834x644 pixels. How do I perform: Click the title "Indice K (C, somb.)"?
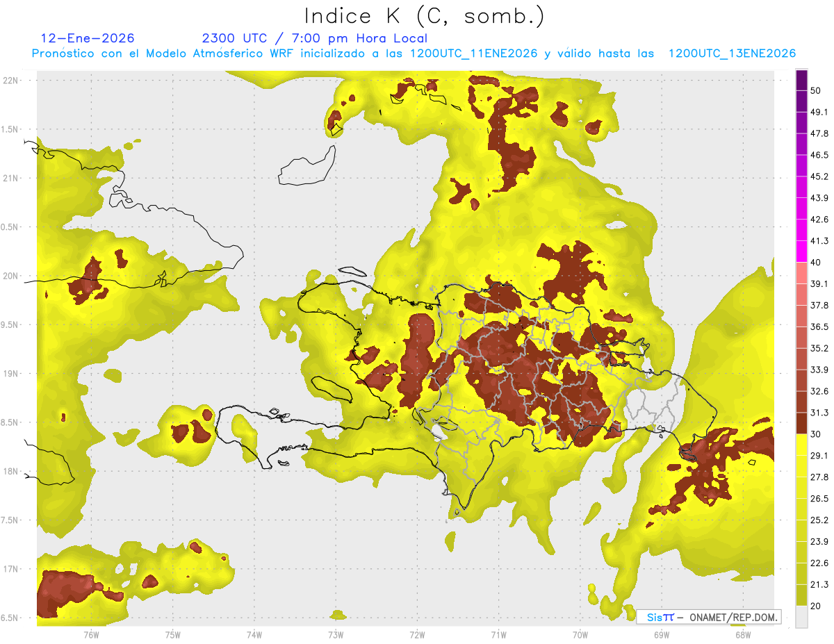(425, 17)
